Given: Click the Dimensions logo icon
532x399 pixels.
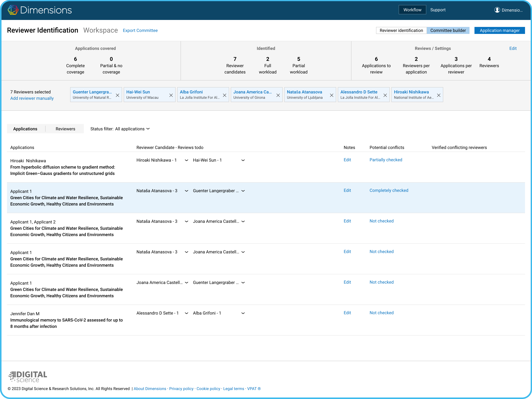Looking at the screenshot, I should point(13,10).
